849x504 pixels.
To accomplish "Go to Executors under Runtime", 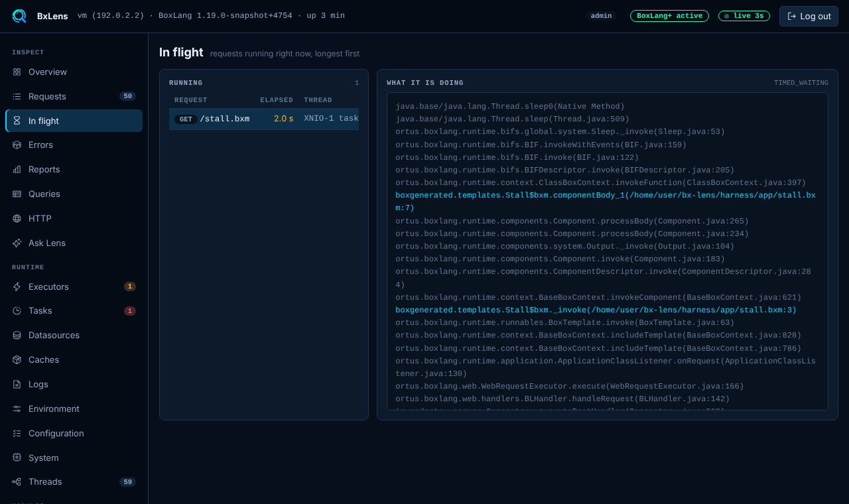I will click(74, 286).
